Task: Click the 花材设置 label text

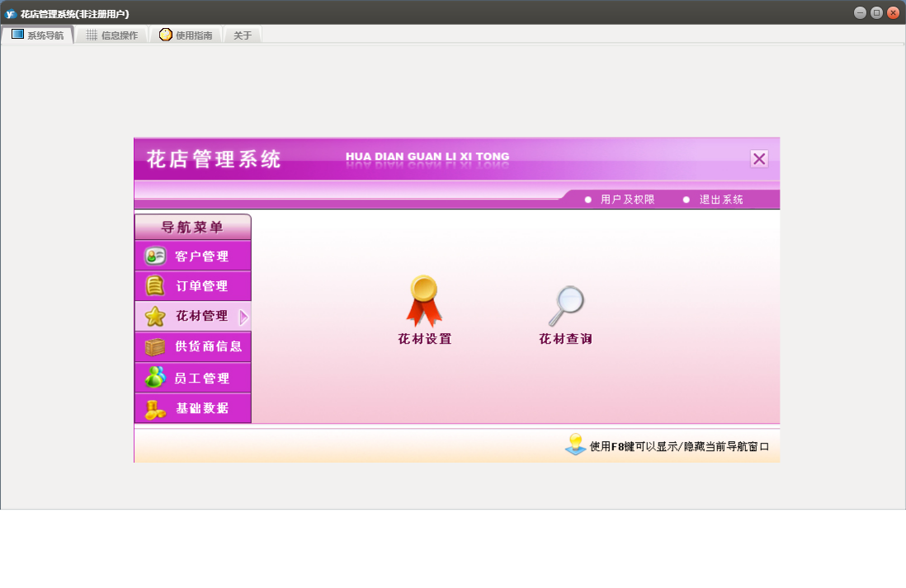Action: click(x=425, y=339)
